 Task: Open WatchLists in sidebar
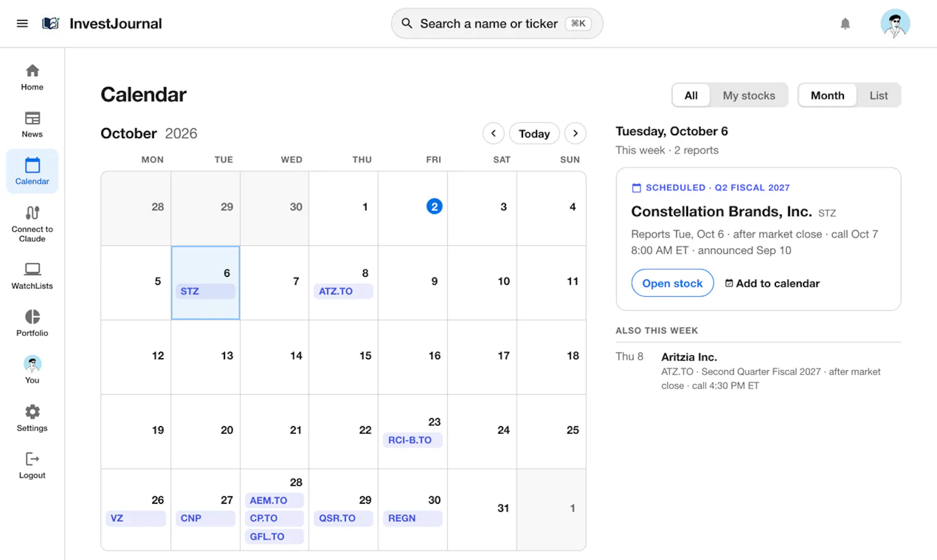point(32,276)
